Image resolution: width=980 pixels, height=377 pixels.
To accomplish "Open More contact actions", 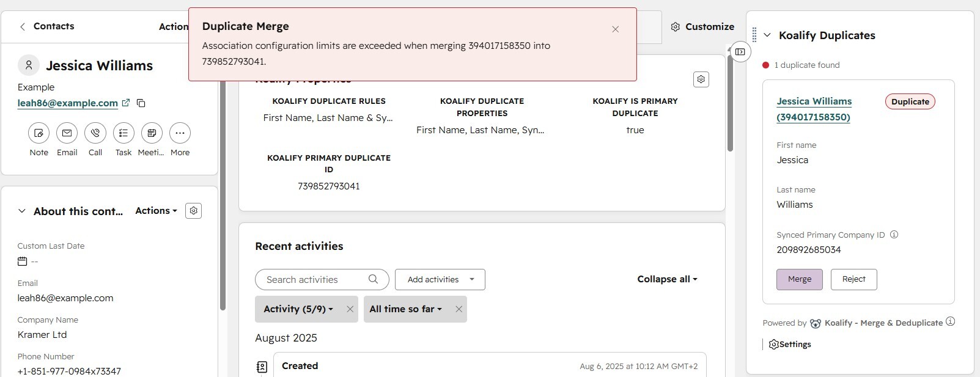I will tap(180, 133).
